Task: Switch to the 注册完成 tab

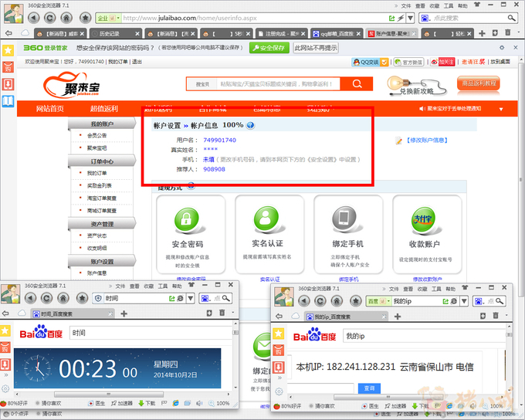Action: point(282,33)
